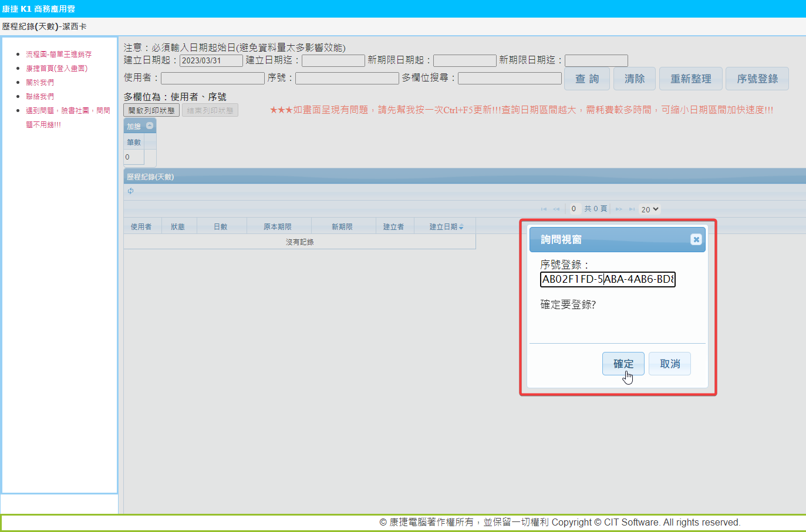Click the grid refresh icon under 歷程紀錄(天數)

(x=130, y=191)
